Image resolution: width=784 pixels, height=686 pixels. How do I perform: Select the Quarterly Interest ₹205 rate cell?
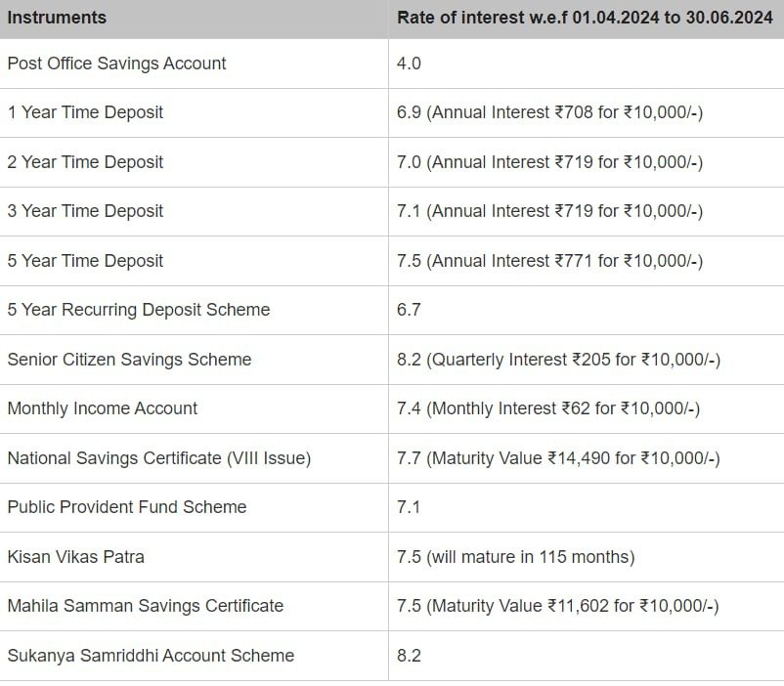[558, 360]
